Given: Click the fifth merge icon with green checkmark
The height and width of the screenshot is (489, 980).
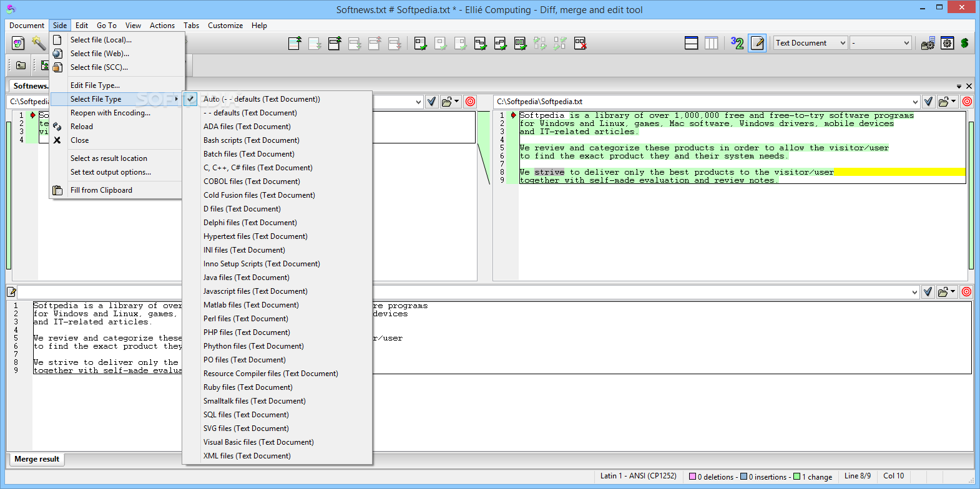Looking at the screenshot, I should pos(500,43).
